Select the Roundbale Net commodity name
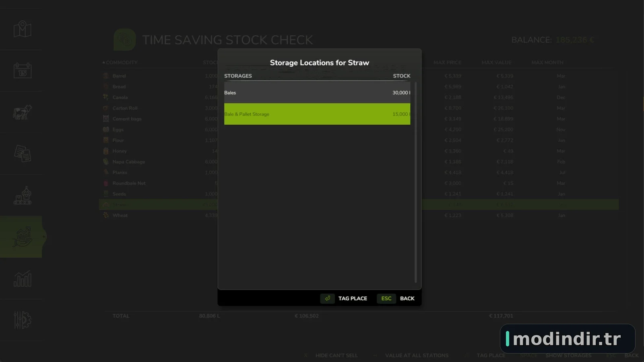 pos(129,183)
